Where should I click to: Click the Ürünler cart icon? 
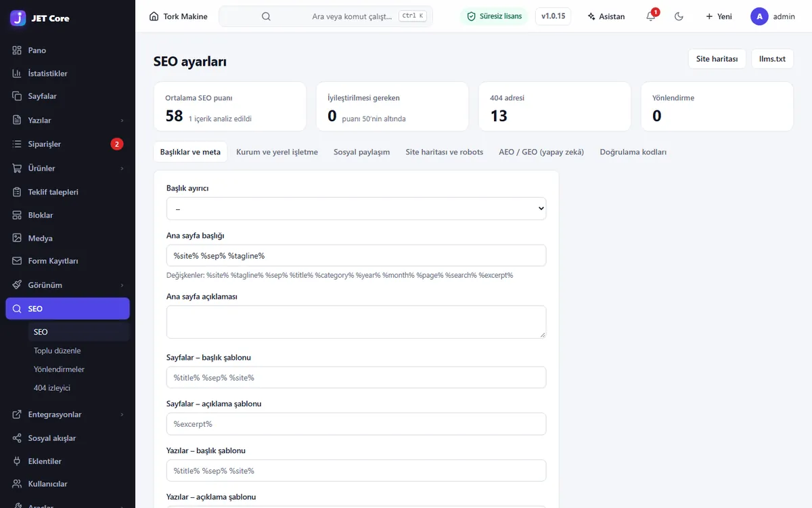[x=17, y=168]
